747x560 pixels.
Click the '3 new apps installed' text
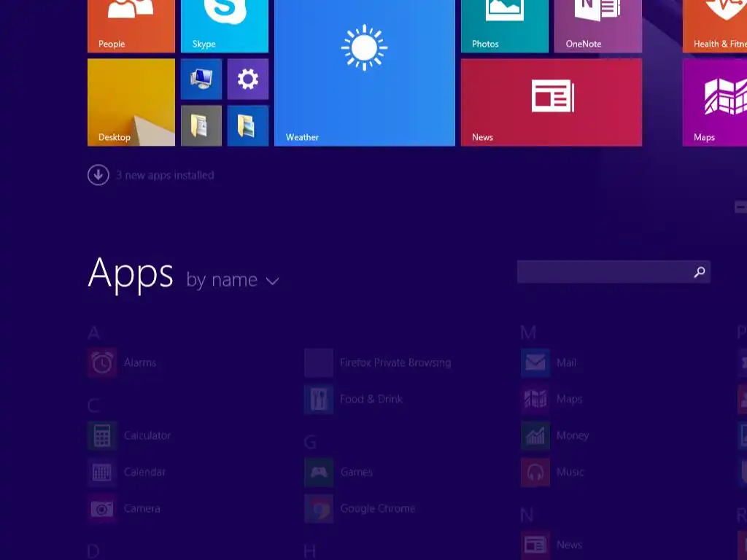(165, 175)
